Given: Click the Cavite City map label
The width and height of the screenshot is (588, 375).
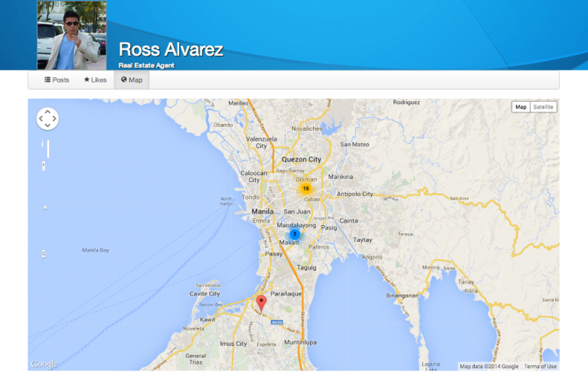Looking at the screenshot, I should pos(204,294).
